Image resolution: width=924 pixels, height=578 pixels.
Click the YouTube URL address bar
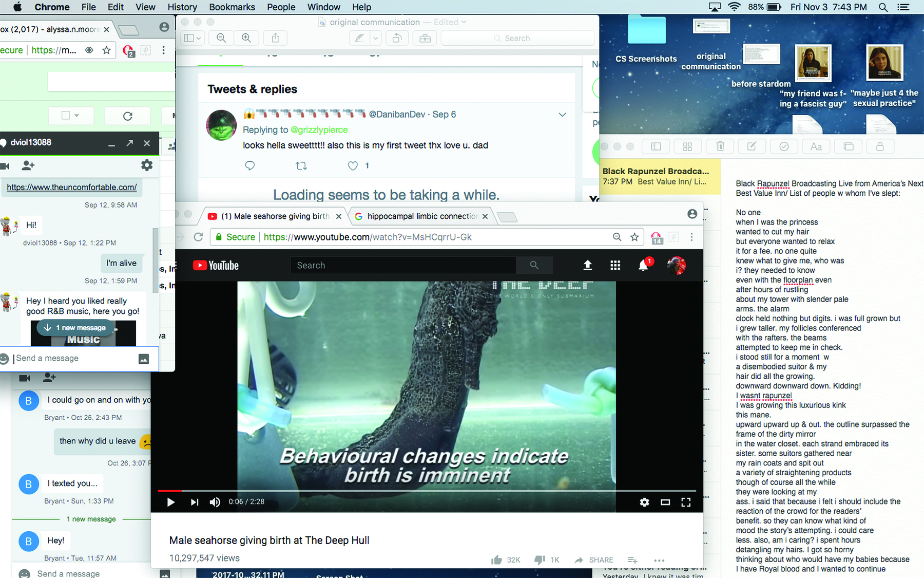pyautogui.click(x=411, y=237)
